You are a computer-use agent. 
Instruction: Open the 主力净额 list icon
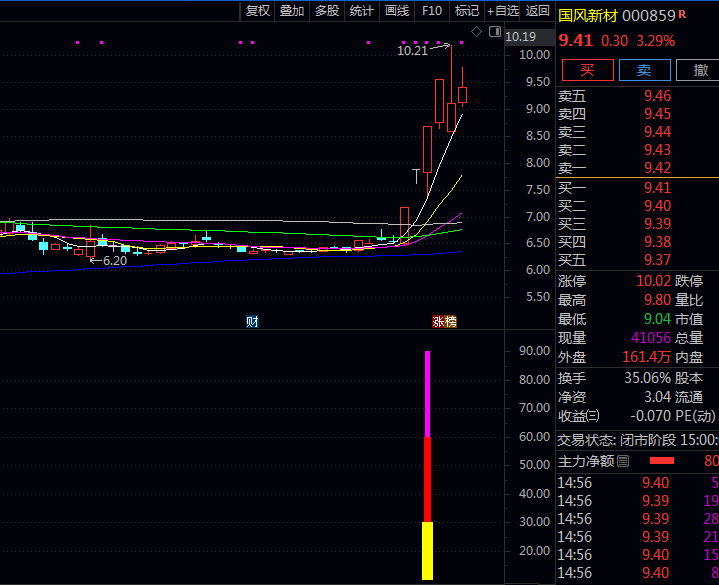623,461
